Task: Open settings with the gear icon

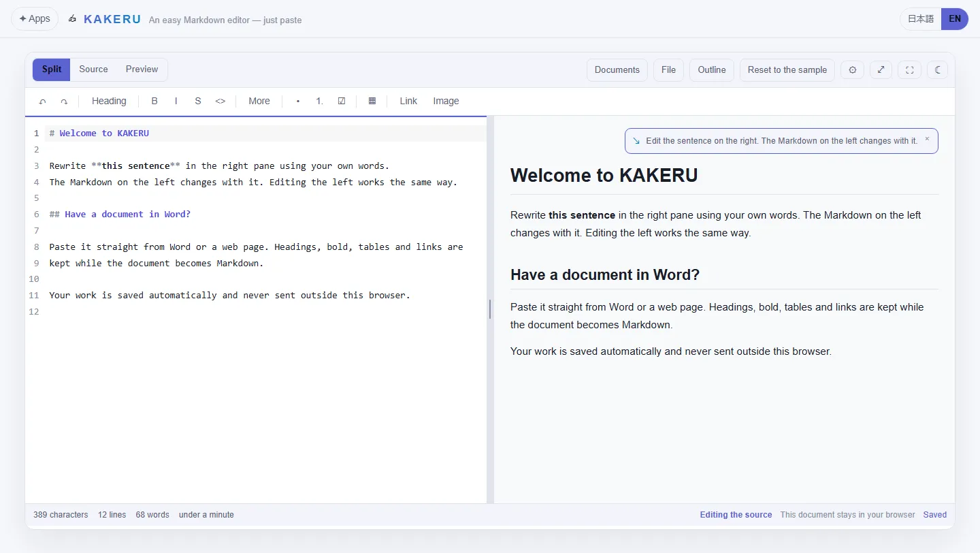Action: [x=853, y=69]
